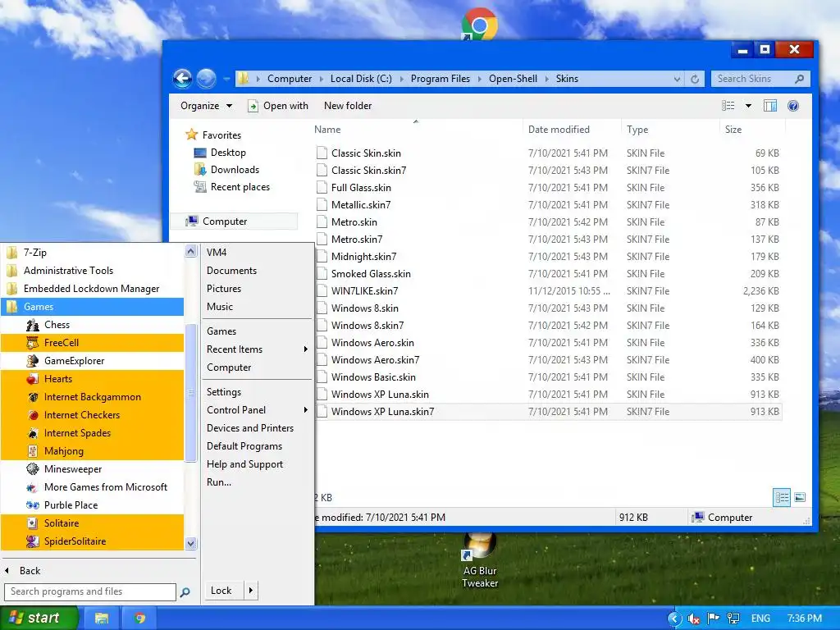Launch SpiderSolitaire game
This screenshot has height=630, width=840.
[x=92, y=541]
